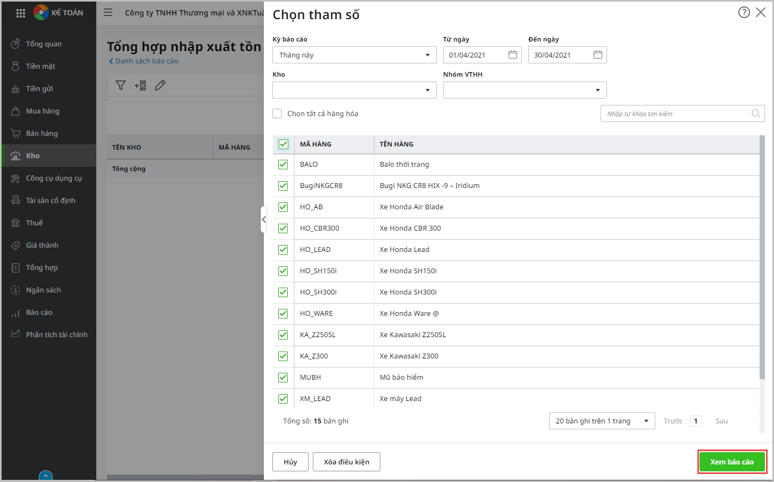Click the Công cụ dụng cụ icon
774x482 pixels.
tap(15, 178)
